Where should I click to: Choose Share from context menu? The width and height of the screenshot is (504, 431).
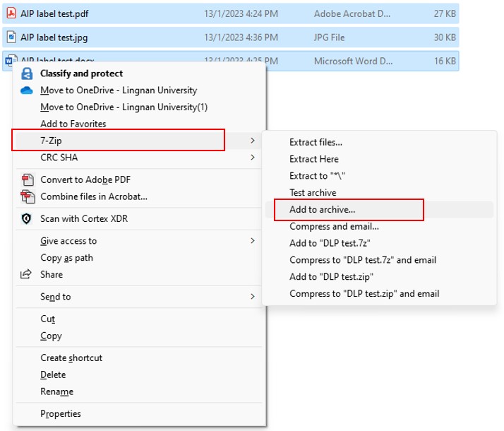click(x=52, y=274)
